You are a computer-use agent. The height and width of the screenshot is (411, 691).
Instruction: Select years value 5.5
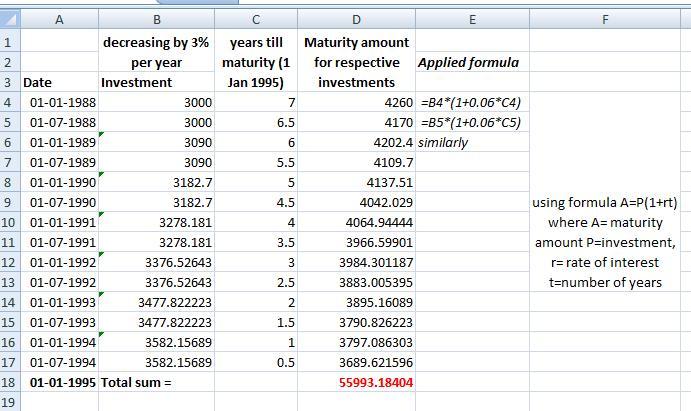pos(256,162)
